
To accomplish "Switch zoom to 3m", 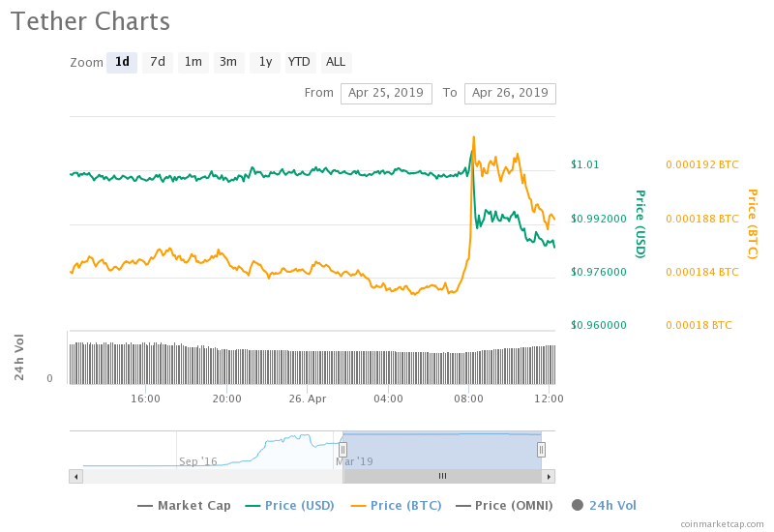I will click(x=228, y=63).
